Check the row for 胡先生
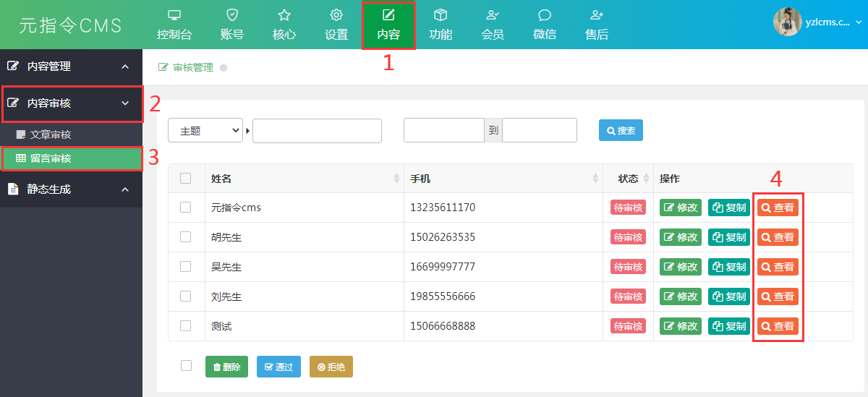The image size is (868, 397). click(x=186, y=236)
